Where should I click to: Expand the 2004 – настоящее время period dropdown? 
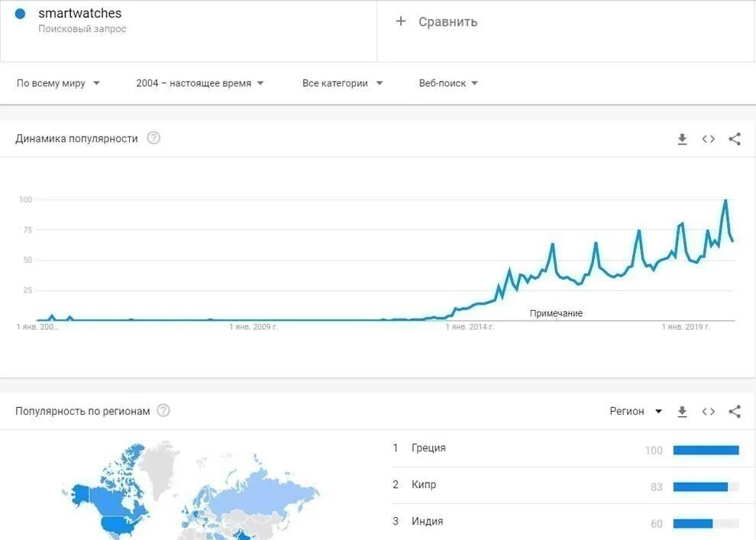tap(199, 83)
